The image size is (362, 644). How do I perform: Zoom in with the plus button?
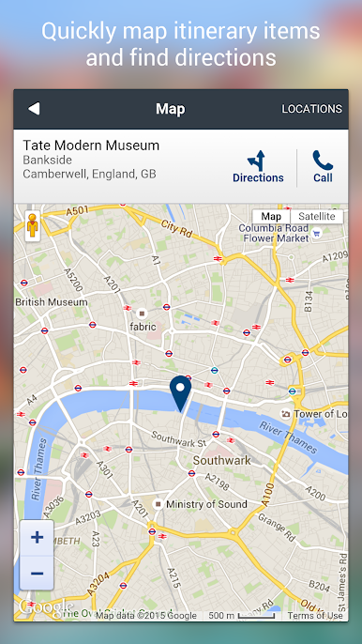37,538
